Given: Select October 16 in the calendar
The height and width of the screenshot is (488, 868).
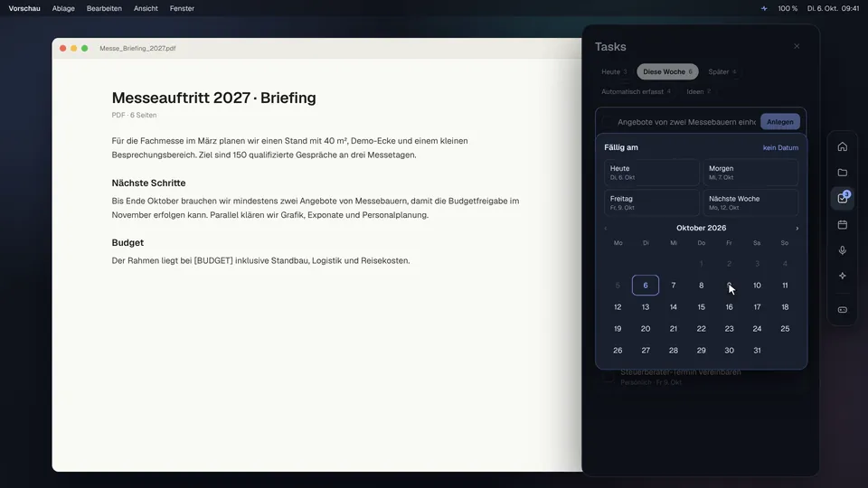Looking at the screenshot, I should click(729, 307).
